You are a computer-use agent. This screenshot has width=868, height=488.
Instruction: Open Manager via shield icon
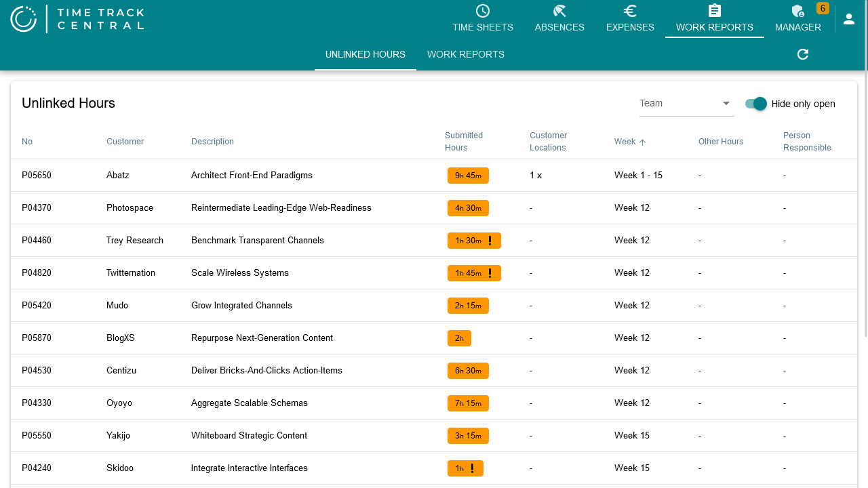797,12
